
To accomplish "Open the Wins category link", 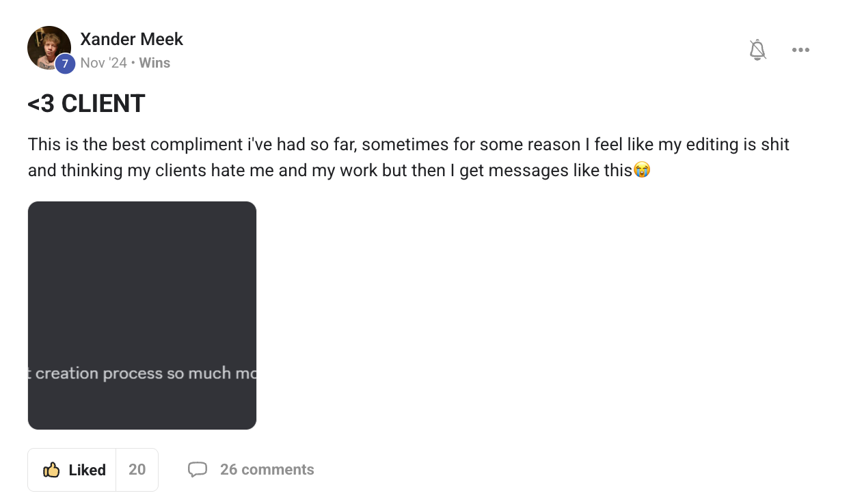I will [154, 63].
